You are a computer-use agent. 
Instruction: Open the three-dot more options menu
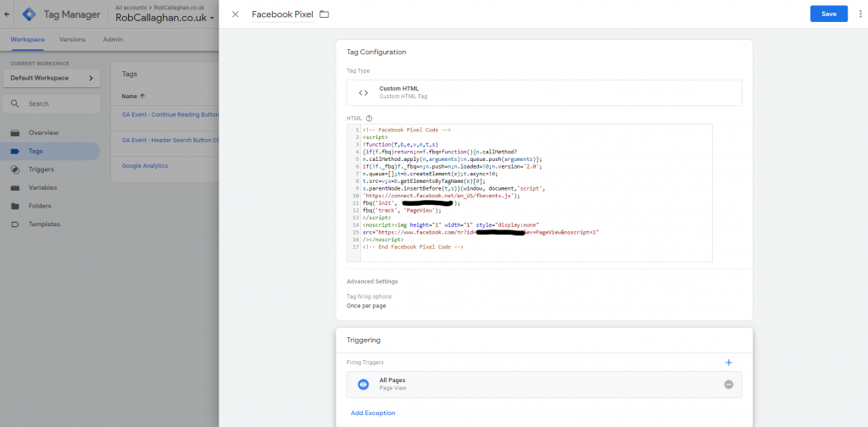click(x=860, y=14)
